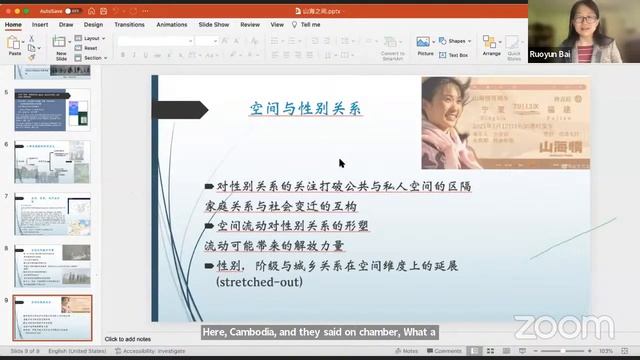Click the font name combo box

156,41
